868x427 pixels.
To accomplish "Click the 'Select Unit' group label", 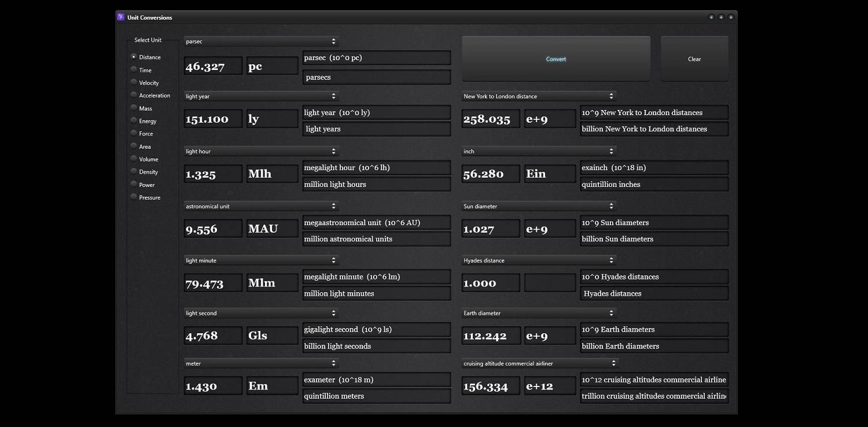I will (148, 40).
